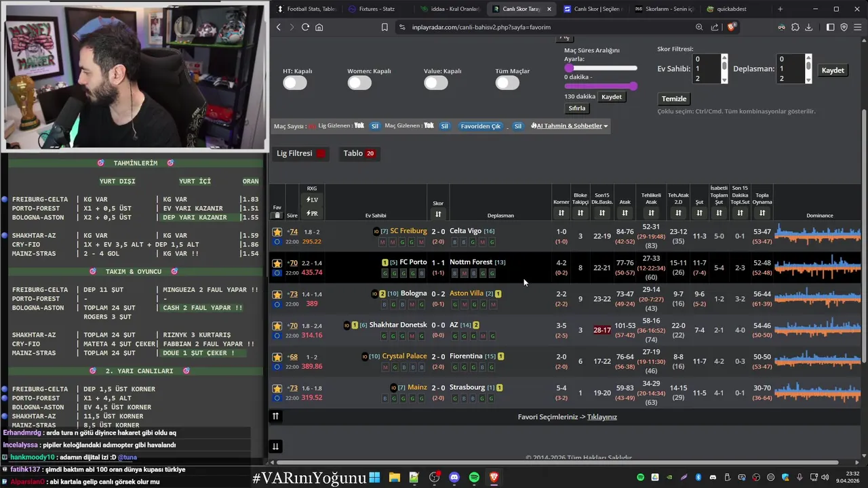
Task: Open the Tıklayınız link
Action: click(602, 417)
